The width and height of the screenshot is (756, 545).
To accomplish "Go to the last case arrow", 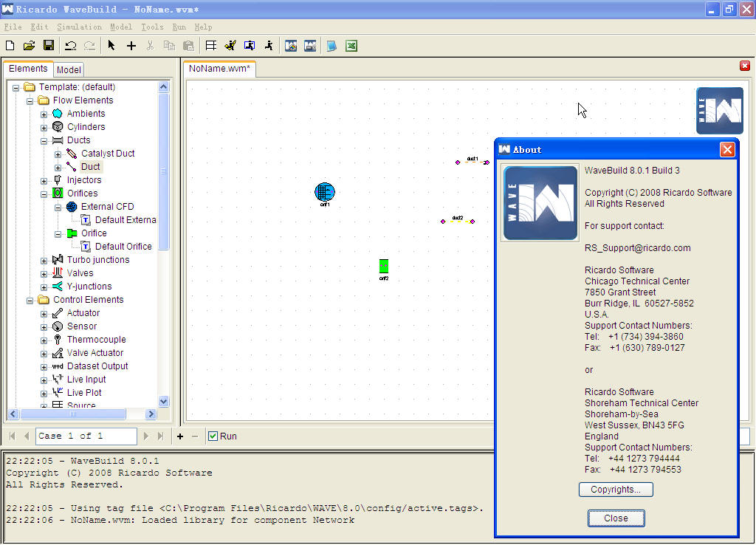I will coord(160,436).
